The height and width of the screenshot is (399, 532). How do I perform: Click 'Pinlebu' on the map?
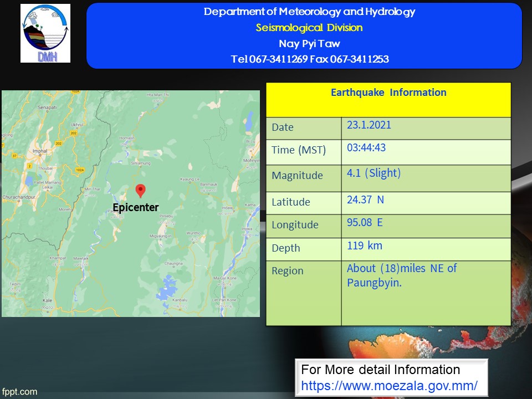(x=166, y=216)
